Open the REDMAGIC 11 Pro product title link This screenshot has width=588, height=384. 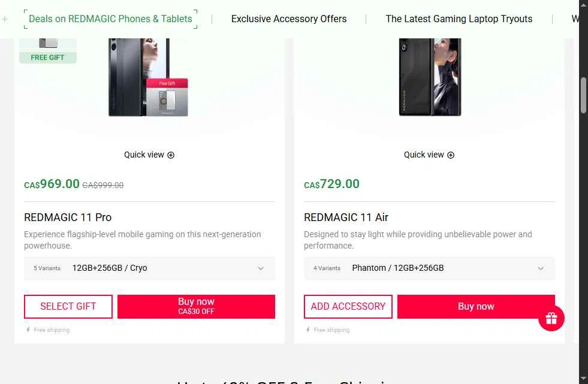pyautogui.click(x=68, y=217)
